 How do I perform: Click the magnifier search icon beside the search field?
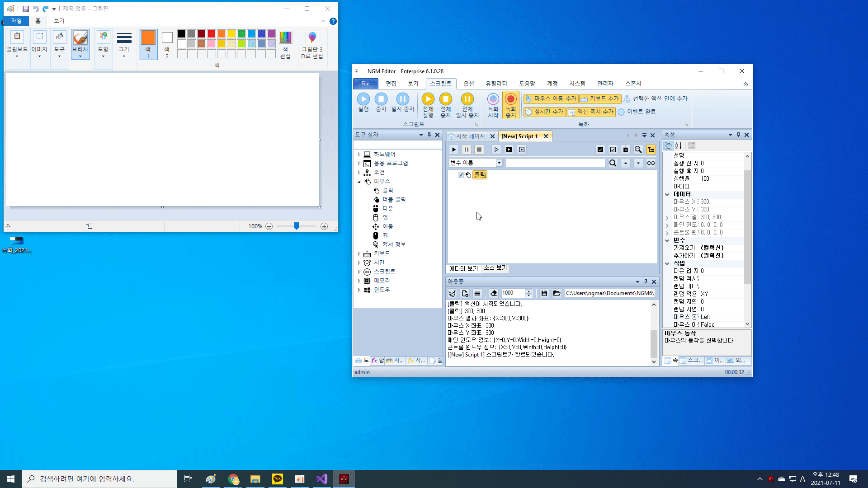(613, 163)
